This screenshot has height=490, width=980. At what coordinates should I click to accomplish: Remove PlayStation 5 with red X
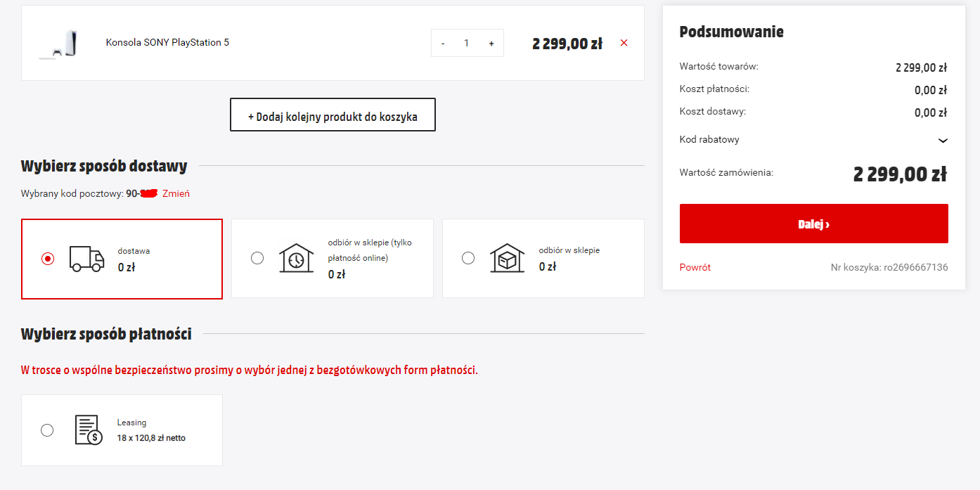pyautogui.click(x=624, y=43)
